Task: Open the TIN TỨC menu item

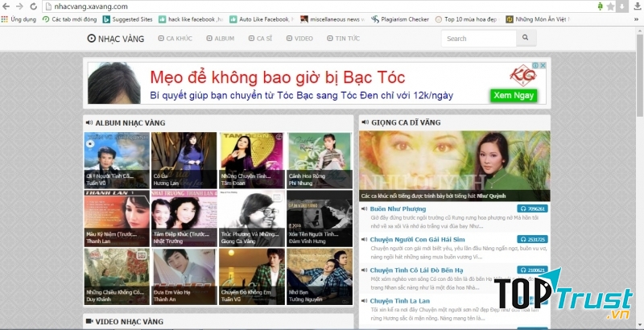Action: click(344, 38)
